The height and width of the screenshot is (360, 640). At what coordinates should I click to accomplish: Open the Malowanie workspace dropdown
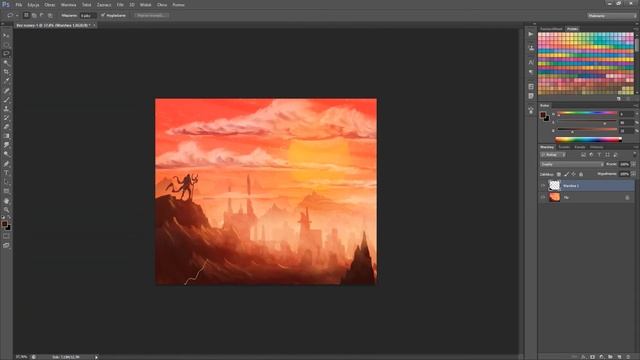[x=611, y=16]
